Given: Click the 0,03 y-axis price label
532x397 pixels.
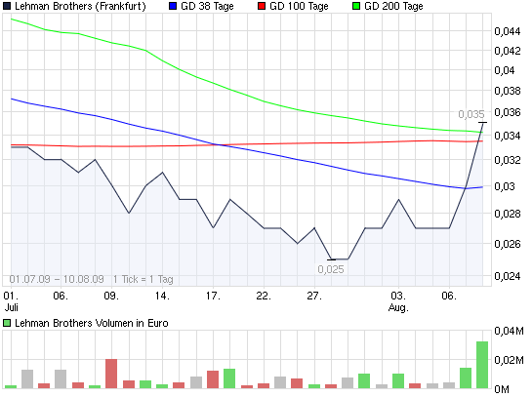Looking at the screenshot, I should [505, 186].
